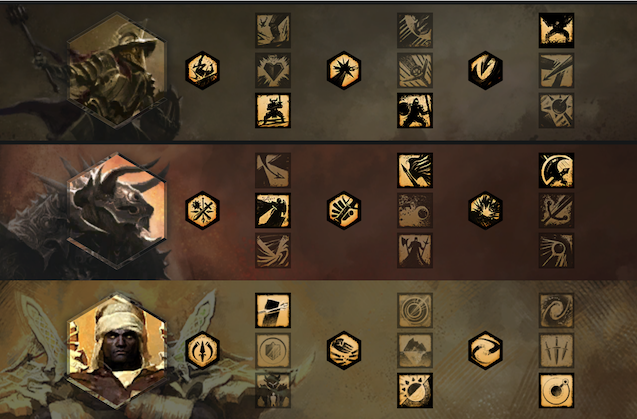Select the eclipsed sun trait icon

point(415,391)
